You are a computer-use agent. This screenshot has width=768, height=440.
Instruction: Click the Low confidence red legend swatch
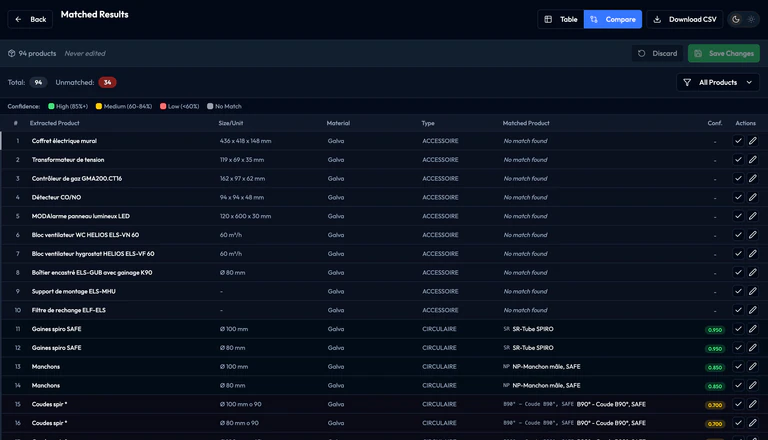[x=163, y=106]
